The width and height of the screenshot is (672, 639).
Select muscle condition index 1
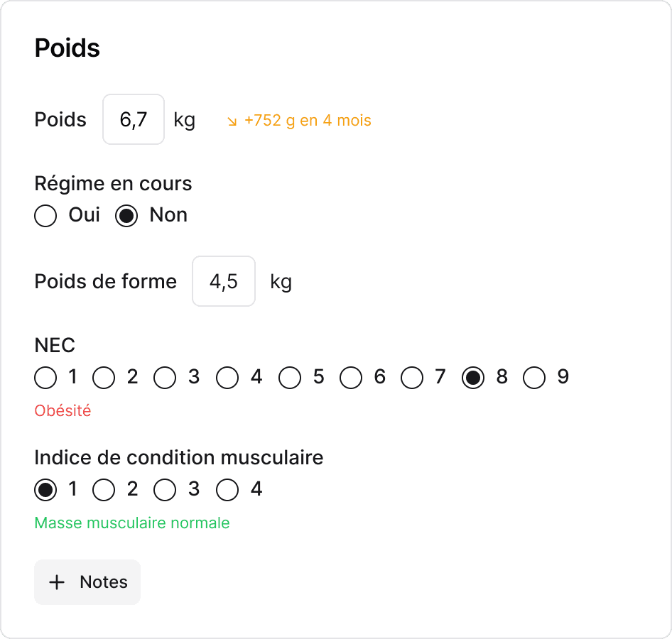coord(45,489)
